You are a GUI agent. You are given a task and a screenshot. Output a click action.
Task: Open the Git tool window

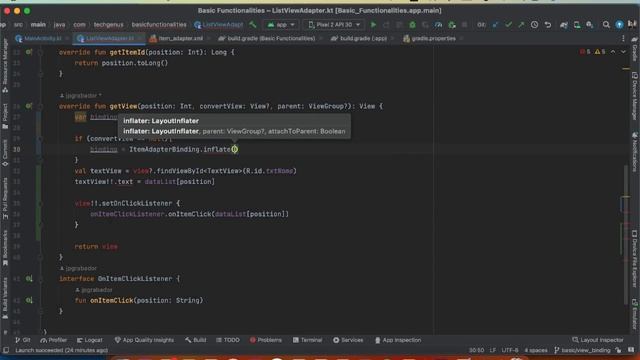click(23, 340)
